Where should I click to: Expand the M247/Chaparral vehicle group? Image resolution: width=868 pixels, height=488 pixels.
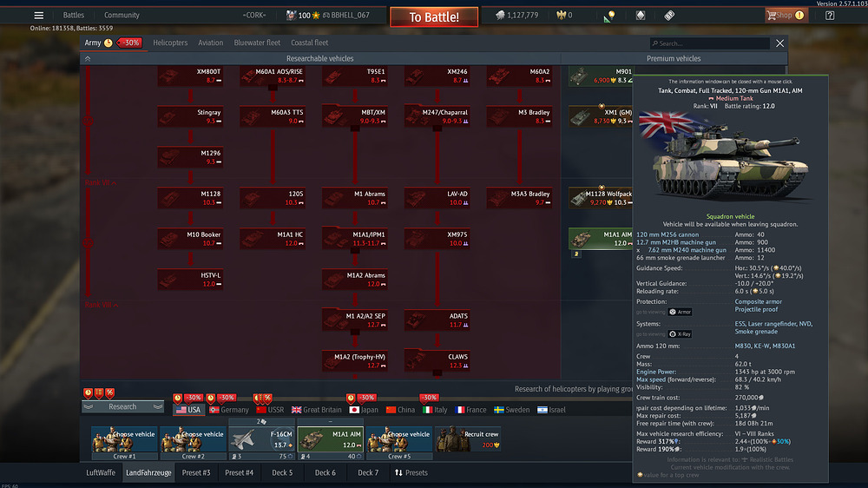[x=437, y=117]
